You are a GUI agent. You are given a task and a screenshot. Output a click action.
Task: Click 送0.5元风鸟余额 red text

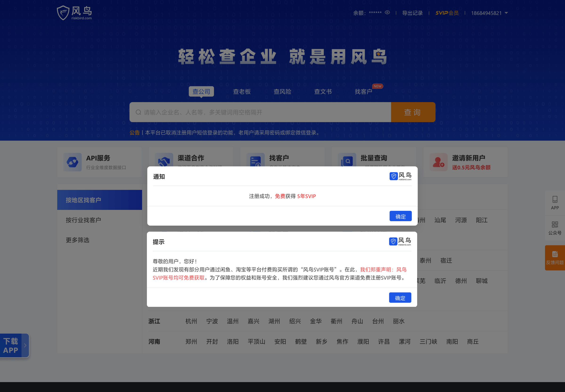coord(471,168)
